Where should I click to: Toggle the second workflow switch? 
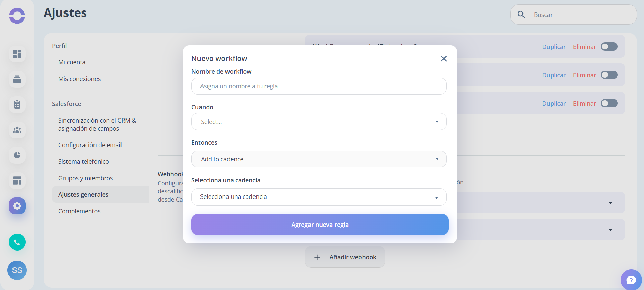click(x=609, y=75)
